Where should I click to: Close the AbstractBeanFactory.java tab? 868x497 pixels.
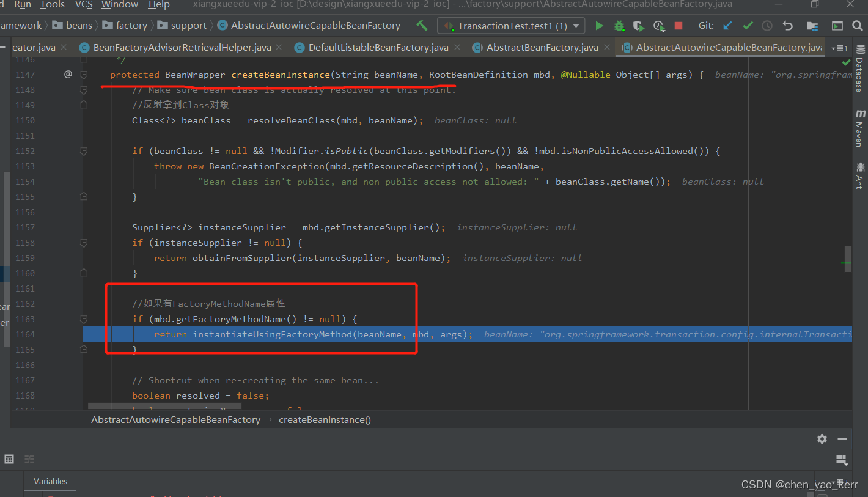click(606, 48)
